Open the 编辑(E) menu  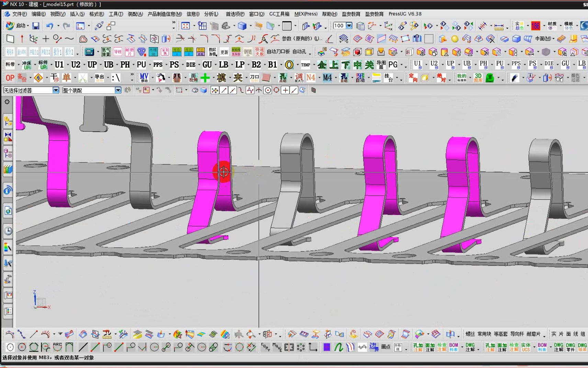38,14
